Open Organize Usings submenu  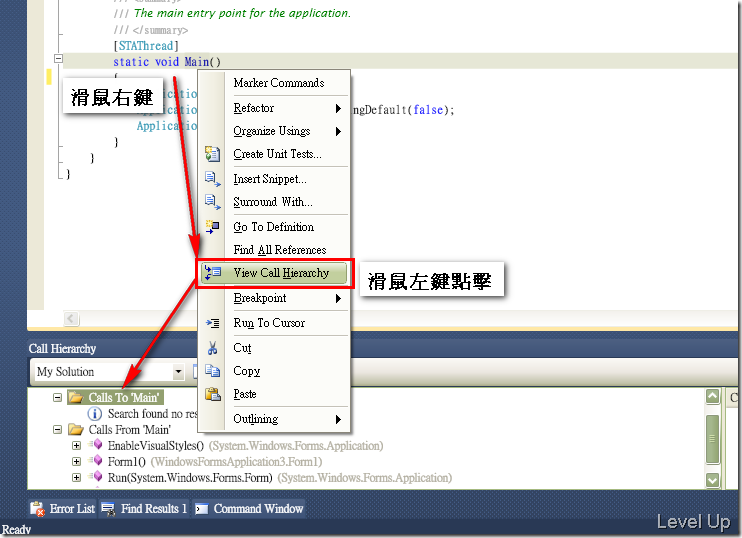[x=274, y=131]
